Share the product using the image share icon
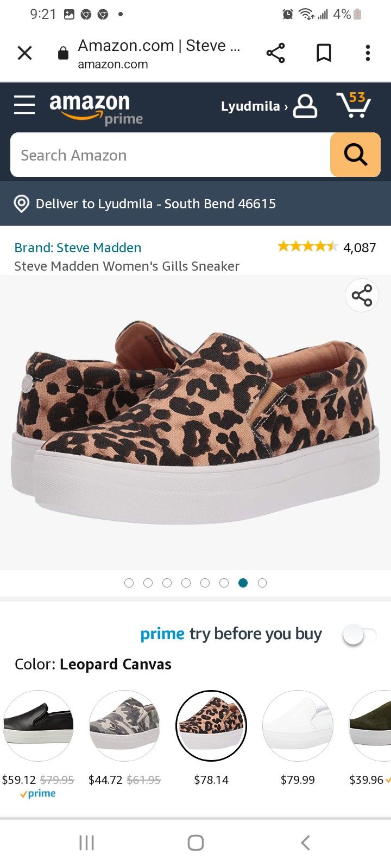391x868 pixels. [362, 296]
